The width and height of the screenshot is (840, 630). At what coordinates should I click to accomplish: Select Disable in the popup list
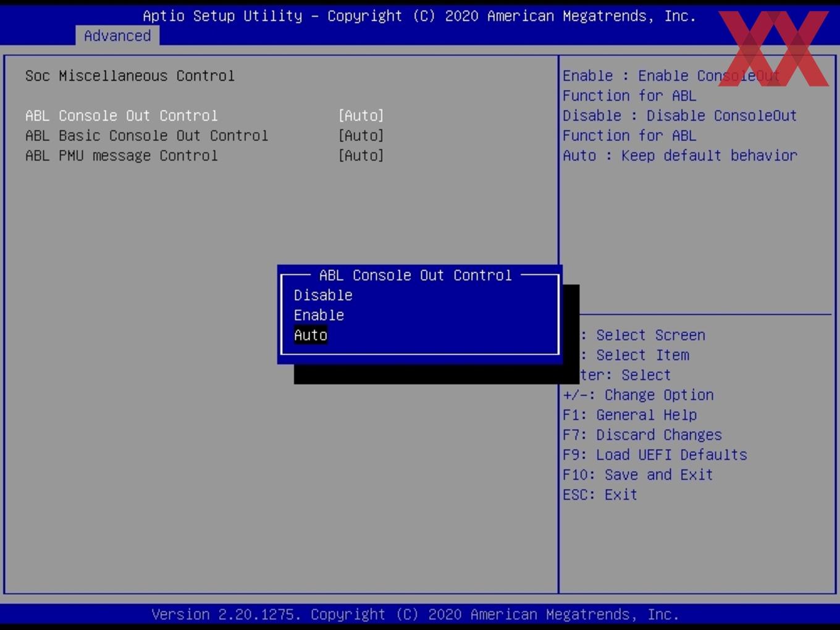tap(323, 295)
